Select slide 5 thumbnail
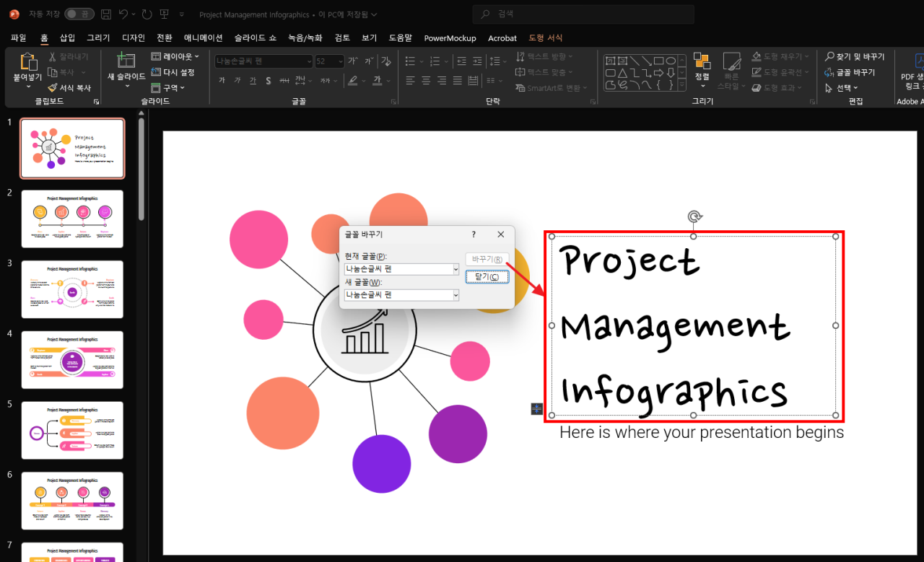This screenshot has width=924, height=562. [x=72, y=430]
